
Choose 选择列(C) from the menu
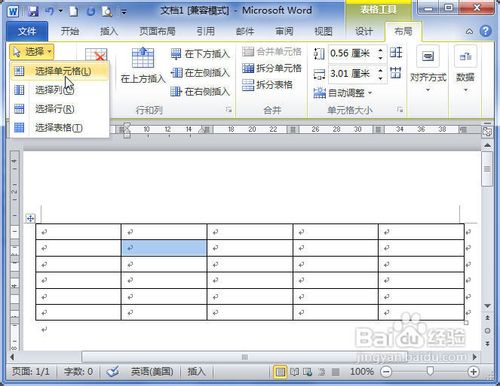[x=60, y=90]
